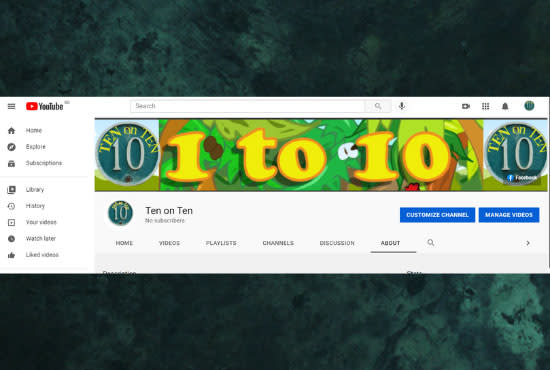Click the No subscribers text
This screenshot has height=370, width=550.
165,221
